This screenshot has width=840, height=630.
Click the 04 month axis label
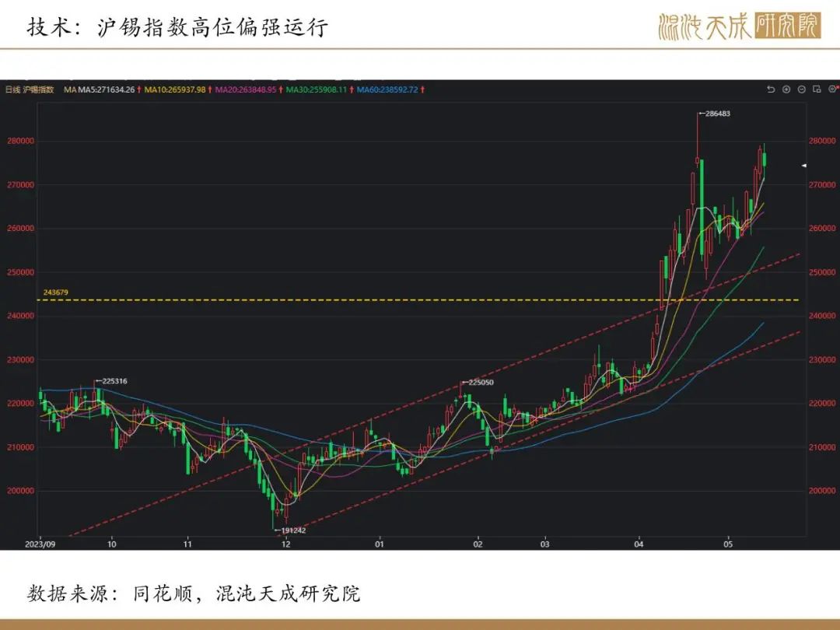click(x=639, y=544)
